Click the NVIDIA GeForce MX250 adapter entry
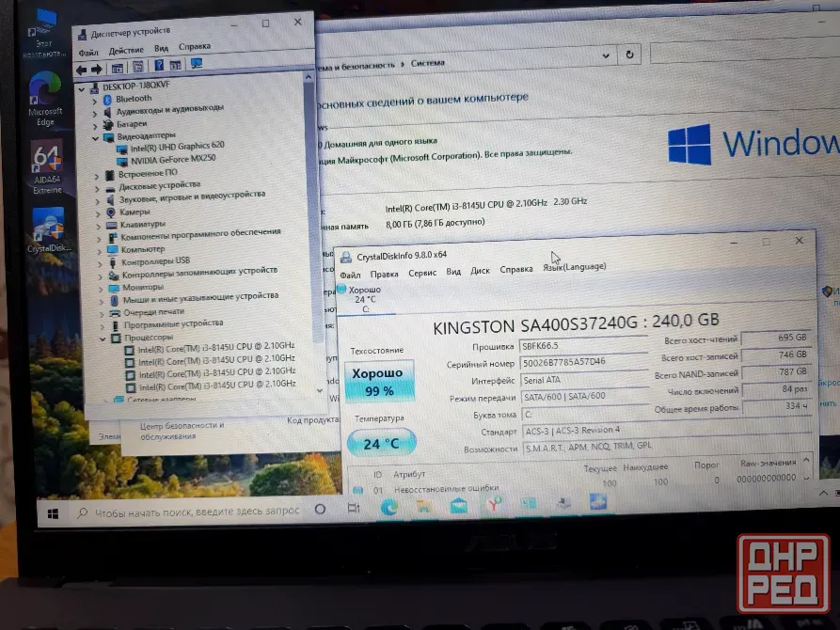Screen dimensions: 840x630 173,159
